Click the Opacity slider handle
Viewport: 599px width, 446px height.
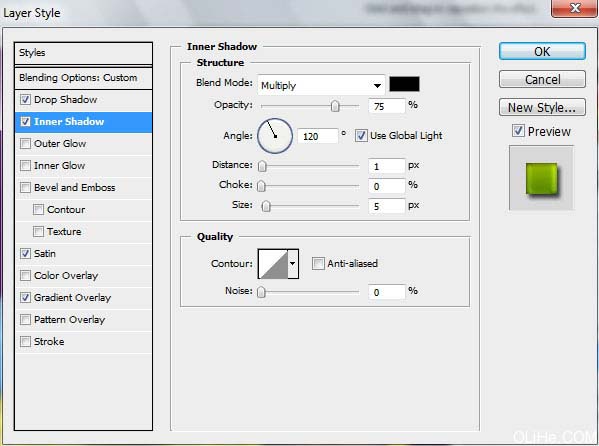(x=335, y=106)
